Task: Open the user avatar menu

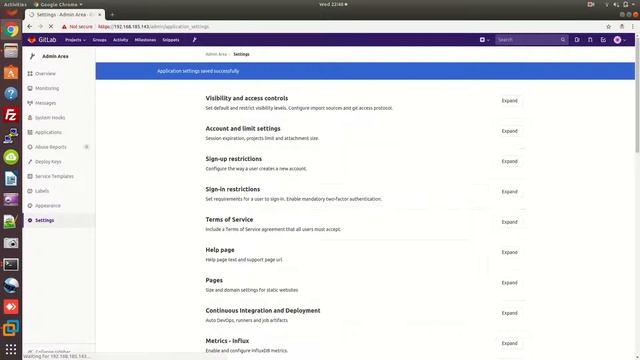Action: coord(620,40)
